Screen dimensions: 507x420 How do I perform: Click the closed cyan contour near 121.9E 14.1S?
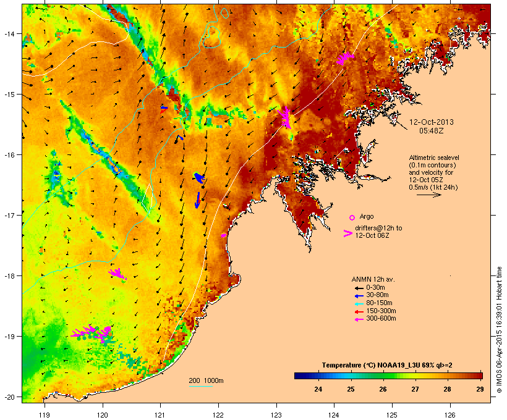tap(211, 37)
